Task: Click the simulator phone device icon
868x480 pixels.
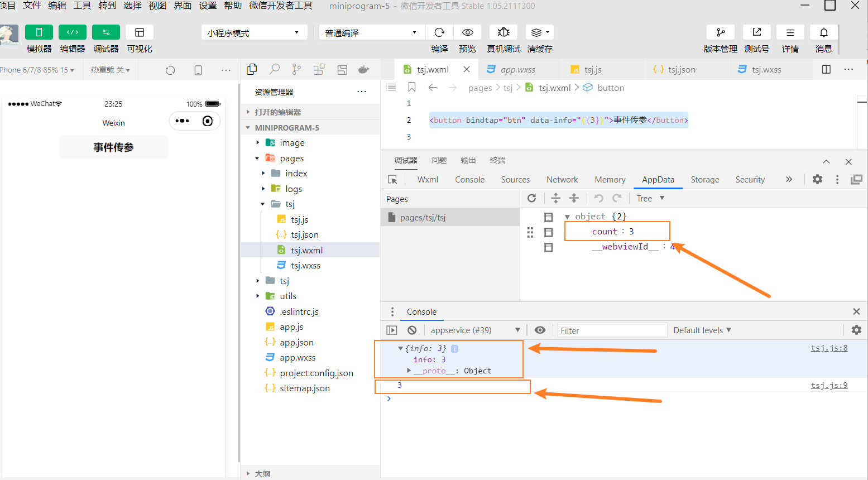Action: pyautogui.click(x=198, y=70)
